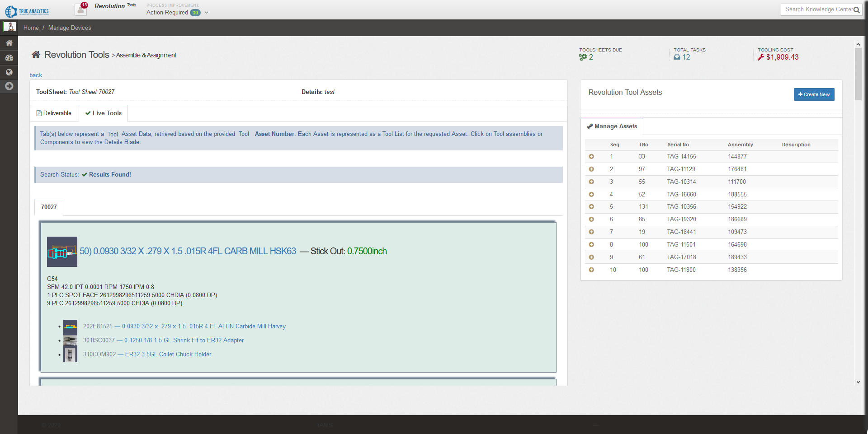Select the Manage Assets tab
The image size is (868, 434).
tap(612, 126)
